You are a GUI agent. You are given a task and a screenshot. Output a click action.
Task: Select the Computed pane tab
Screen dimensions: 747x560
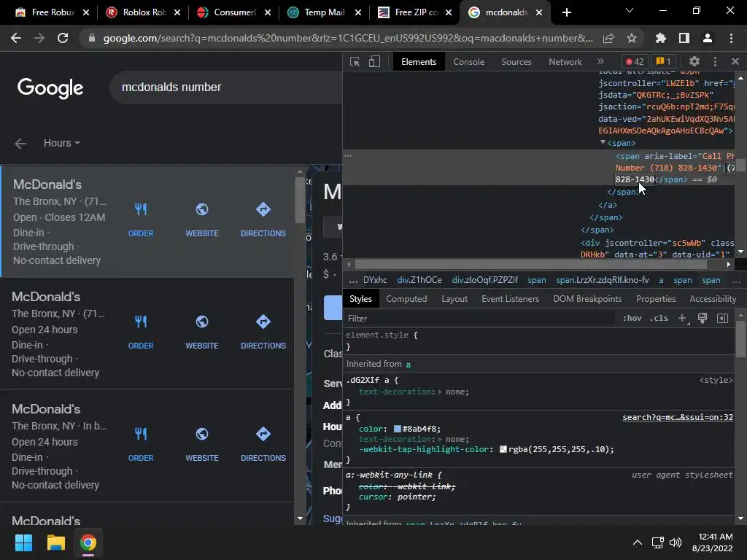click(x=406, y=298)
